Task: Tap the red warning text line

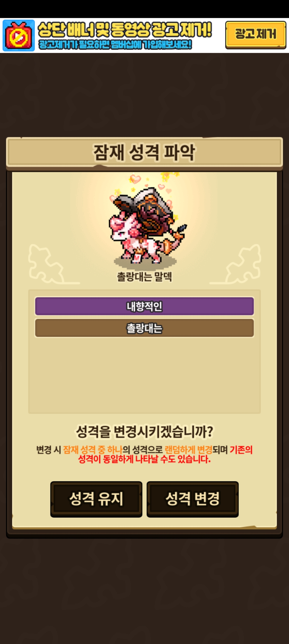Action: click(x=144, y=459)
